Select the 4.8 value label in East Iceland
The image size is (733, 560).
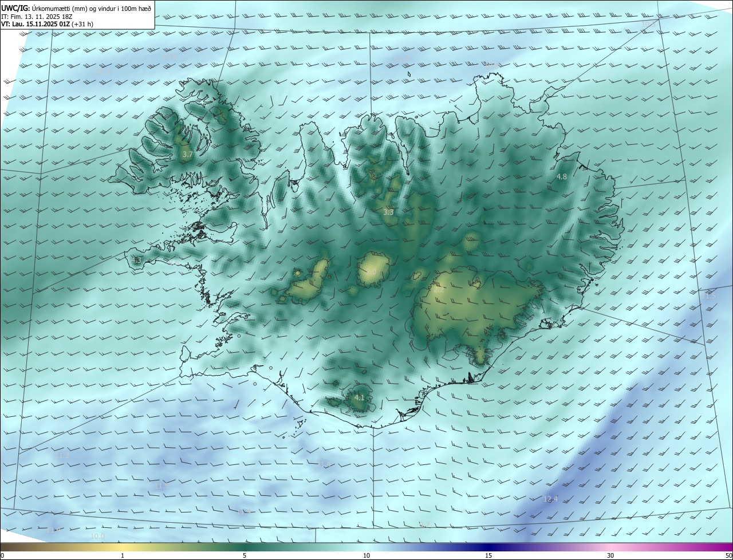pos(562,177)
